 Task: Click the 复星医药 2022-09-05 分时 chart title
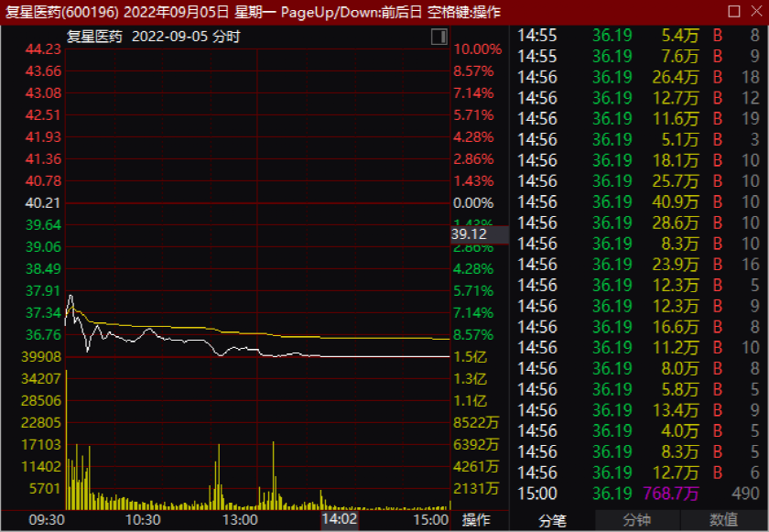(x=154, y=37)
